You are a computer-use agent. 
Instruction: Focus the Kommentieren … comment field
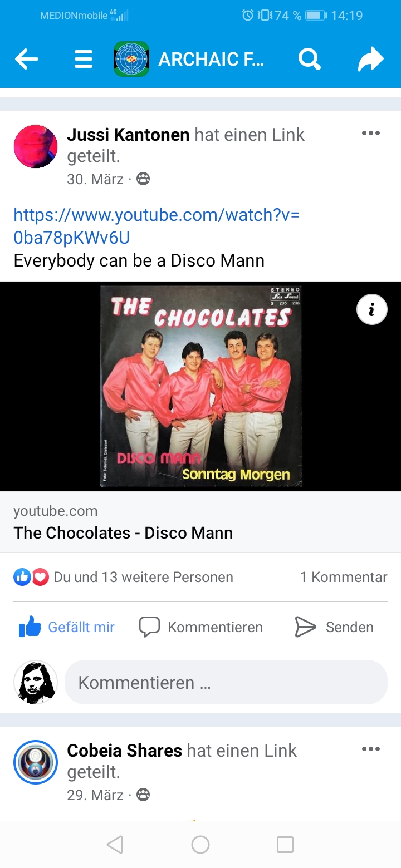pos(226,682)
